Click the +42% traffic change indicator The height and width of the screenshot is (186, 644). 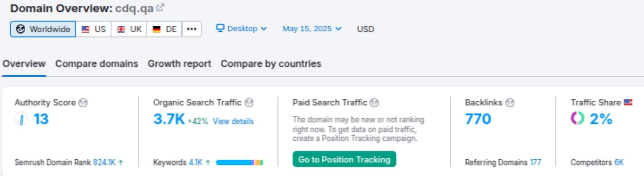(198, 121)
